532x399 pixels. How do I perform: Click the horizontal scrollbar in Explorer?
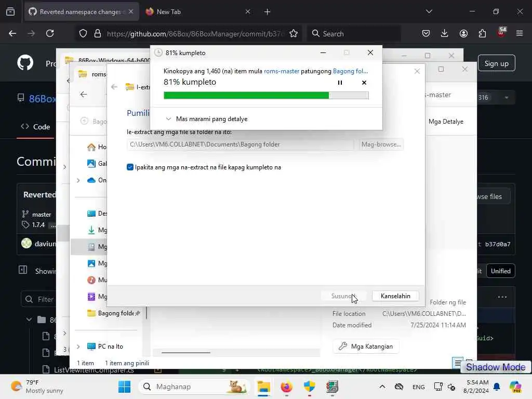tap(186, 353)
